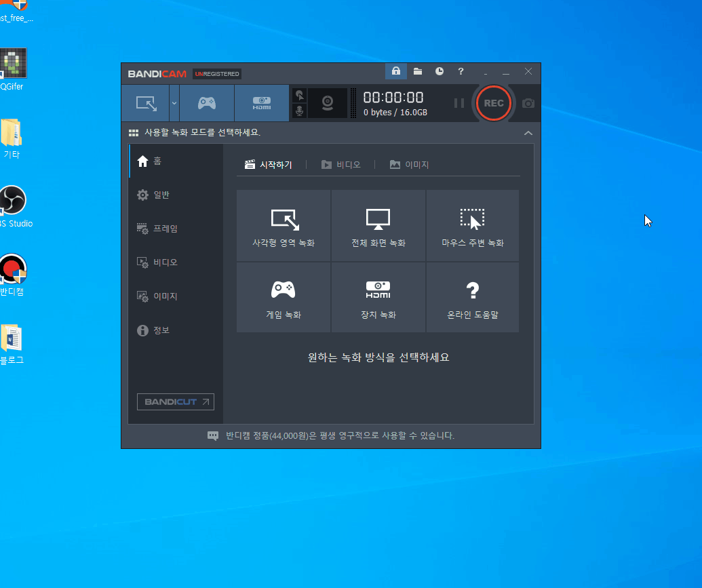Click the 00:00:00 recording timer
The width and height of the screenshot is (702, 588).
point(393,97)
